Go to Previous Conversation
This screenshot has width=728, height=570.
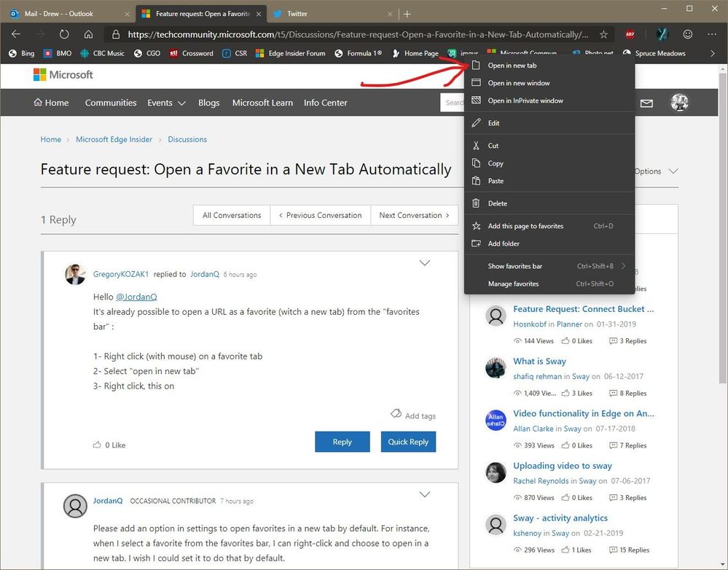tap(321, 216)
